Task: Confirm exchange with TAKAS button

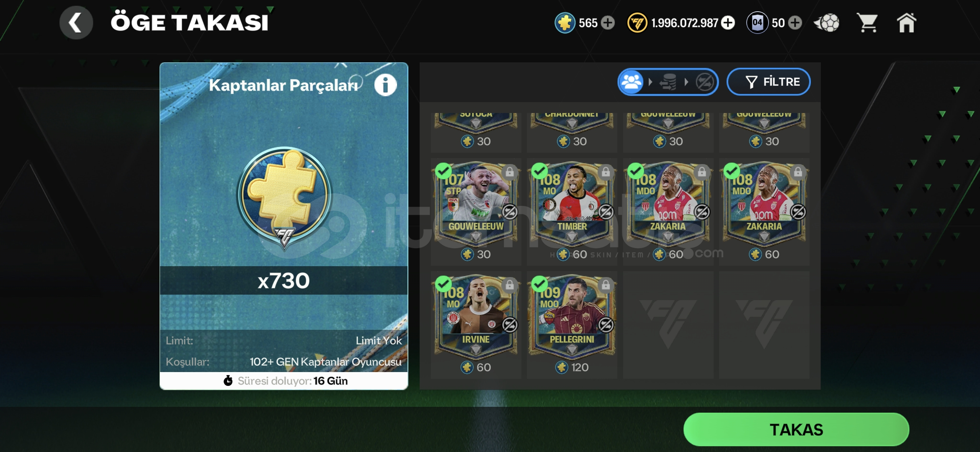Action: pos(796,429)
